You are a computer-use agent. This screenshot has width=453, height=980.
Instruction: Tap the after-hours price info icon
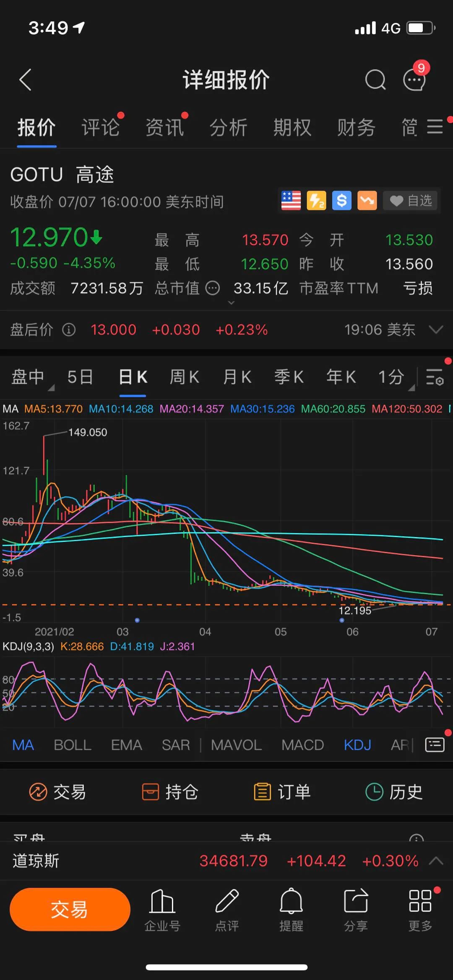[x=69, y=330]
